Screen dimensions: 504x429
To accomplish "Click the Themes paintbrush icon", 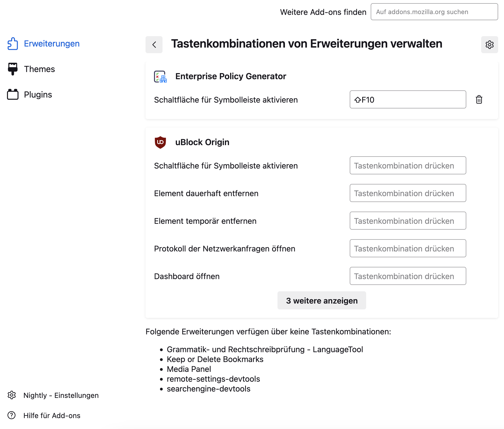I will [x=13, y=69].
